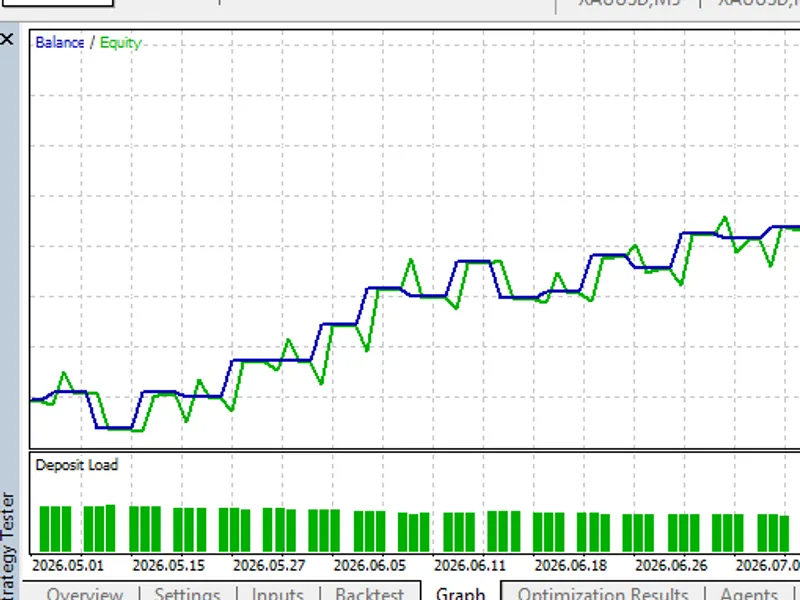This screenshot has height=600, width=800.
Task: Switch to the Backtest tab
Action: (x=370, y=594)
